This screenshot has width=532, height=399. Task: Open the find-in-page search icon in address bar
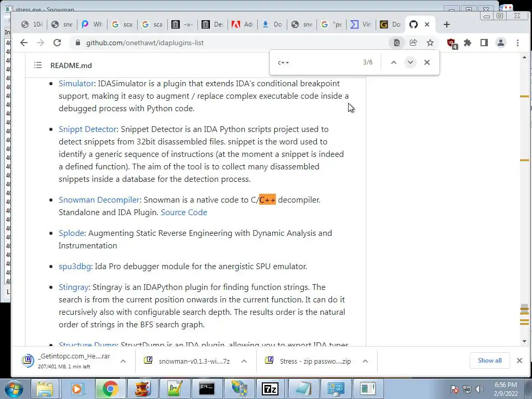point(396,43)
